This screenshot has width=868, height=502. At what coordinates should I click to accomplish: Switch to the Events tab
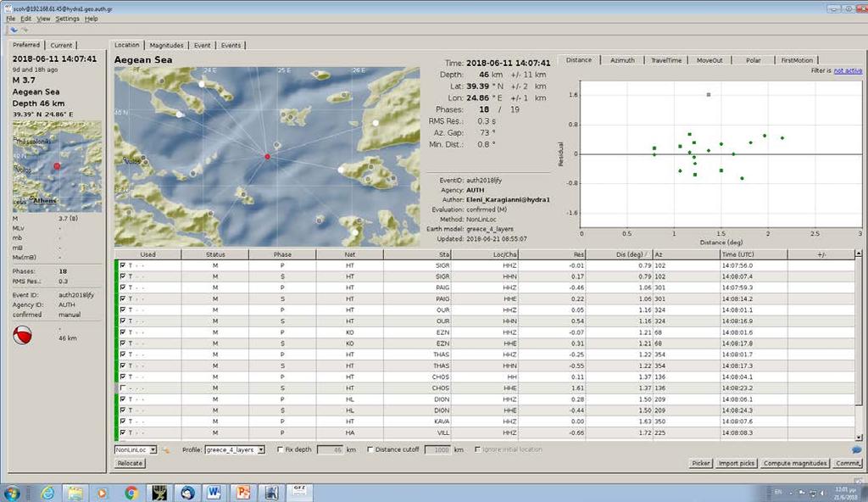[231, 46]
